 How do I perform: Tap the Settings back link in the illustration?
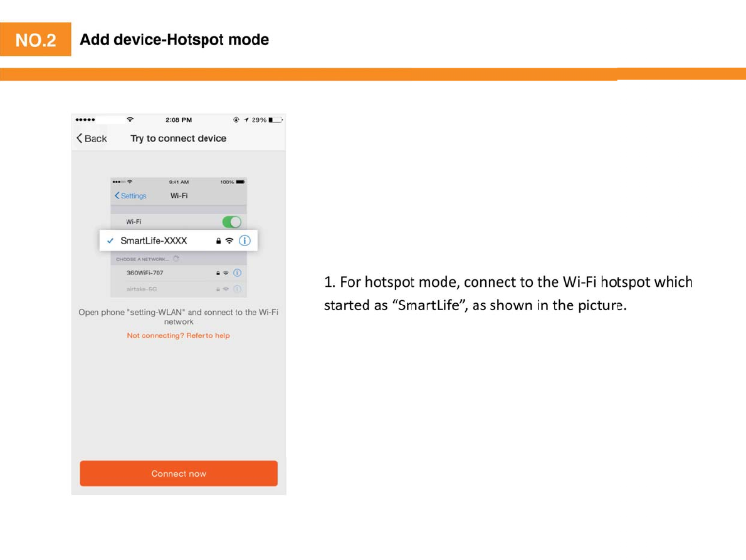click(130, 196)
